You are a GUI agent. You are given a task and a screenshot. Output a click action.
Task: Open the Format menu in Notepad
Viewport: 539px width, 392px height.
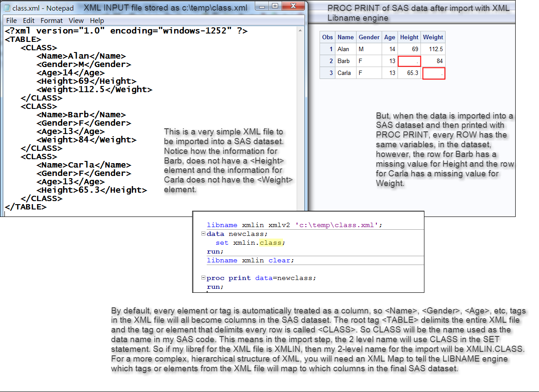[52, 20]
